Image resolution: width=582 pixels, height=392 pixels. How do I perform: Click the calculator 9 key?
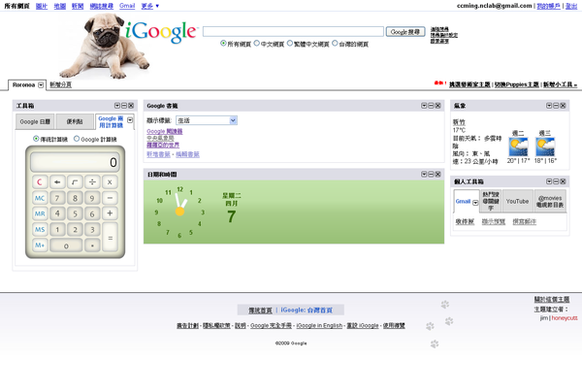point(92,198)
